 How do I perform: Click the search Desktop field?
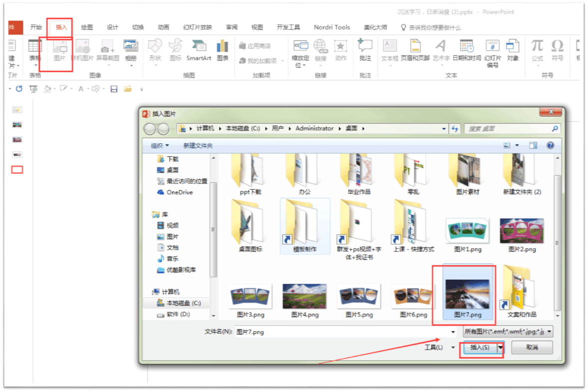point(512,129)
